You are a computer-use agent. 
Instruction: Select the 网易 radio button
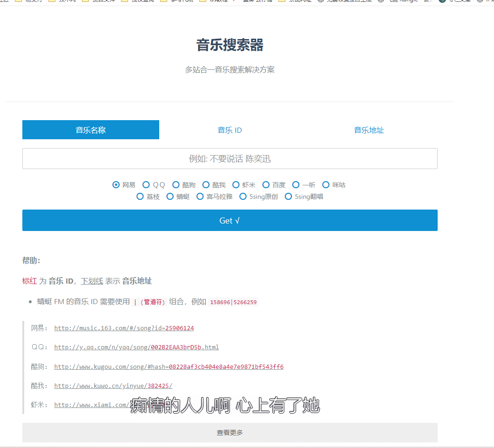(x=116, y=185)
